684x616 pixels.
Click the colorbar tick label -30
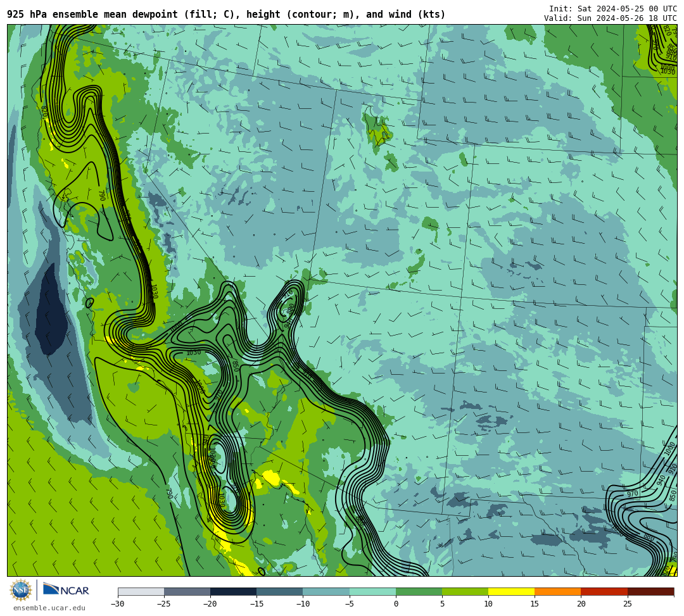pos(118,604)
